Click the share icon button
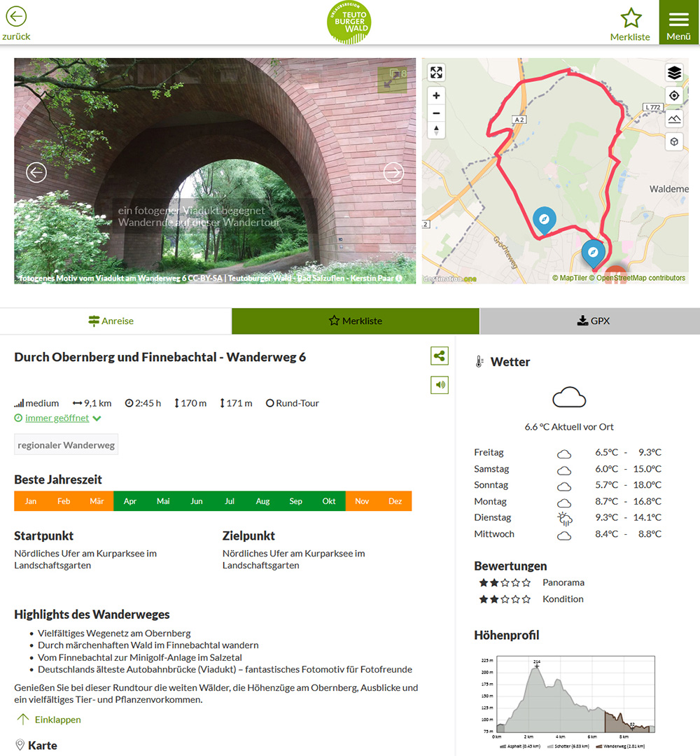 440,356
